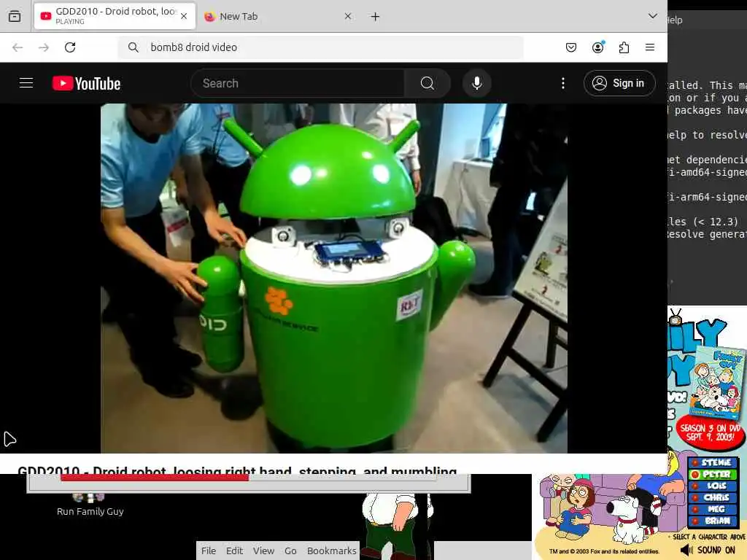Switch to the GDD2010 Droid robot tab

coord(115,16)
